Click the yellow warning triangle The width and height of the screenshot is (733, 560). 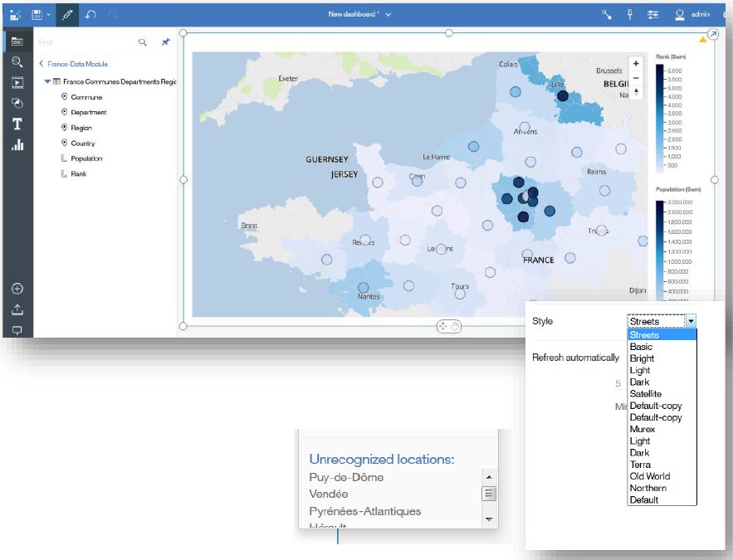click(x=702, y=40)
